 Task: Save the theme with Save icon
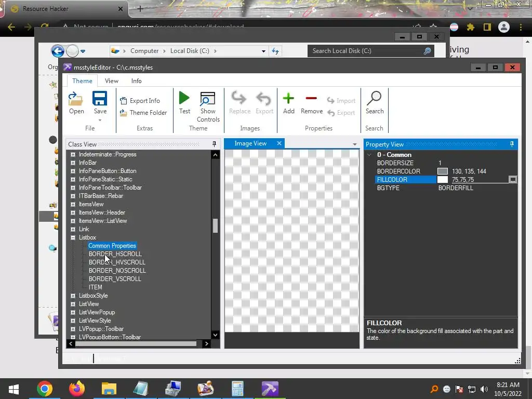pyautogui.click(x=100, y=103)
